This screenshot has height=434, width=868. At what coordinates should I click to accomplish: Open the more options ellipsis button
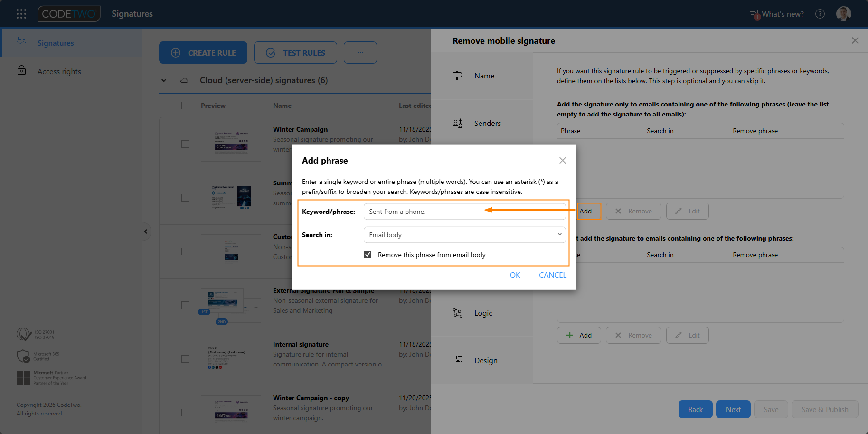point(360,53)
